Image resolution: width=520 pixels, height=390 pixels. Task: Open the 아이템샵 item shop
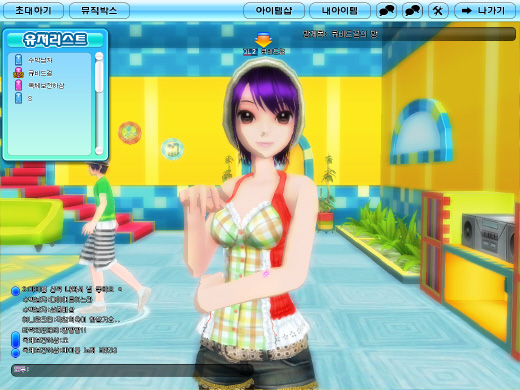[x=274, y=11]
